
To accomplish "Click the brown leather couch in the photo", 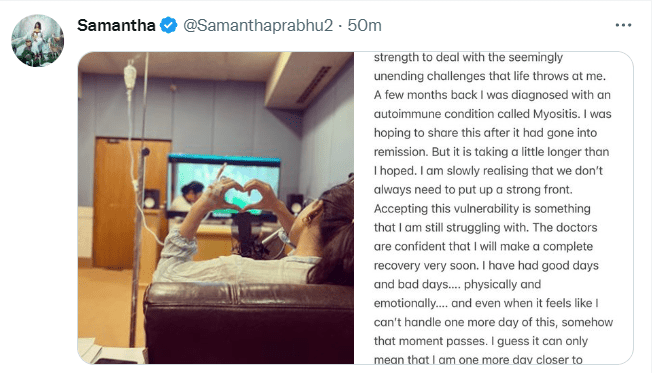I will pyautogui.click(x=249, y=323).
